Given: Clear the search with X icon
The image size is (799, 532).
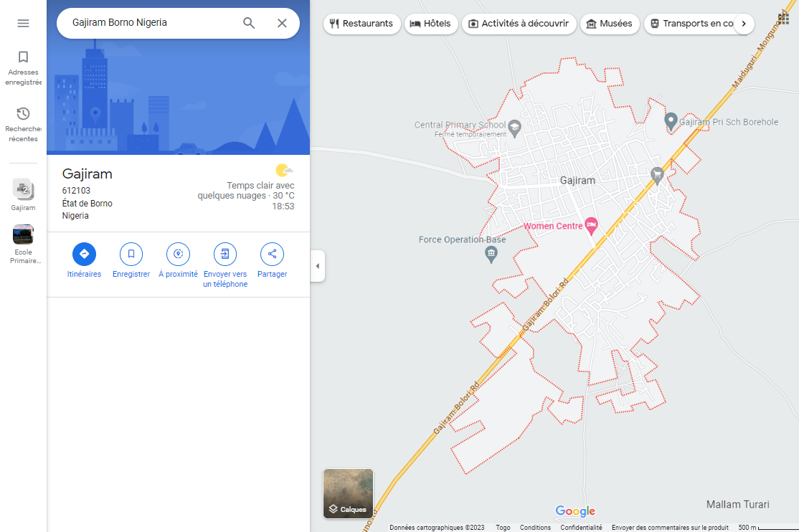Looking at the screenshot, I should tap(282, 23).
